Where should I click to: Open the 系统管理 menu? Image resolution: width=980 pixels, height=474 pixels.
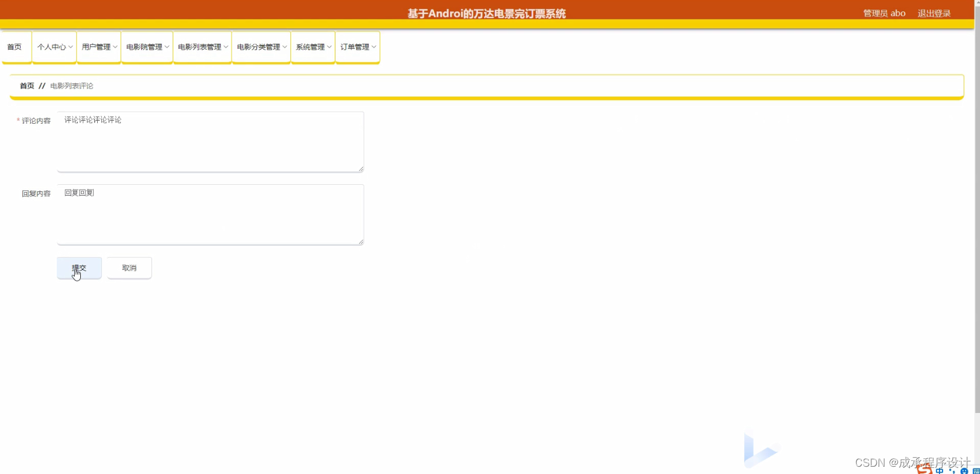(x=313, y=47)
